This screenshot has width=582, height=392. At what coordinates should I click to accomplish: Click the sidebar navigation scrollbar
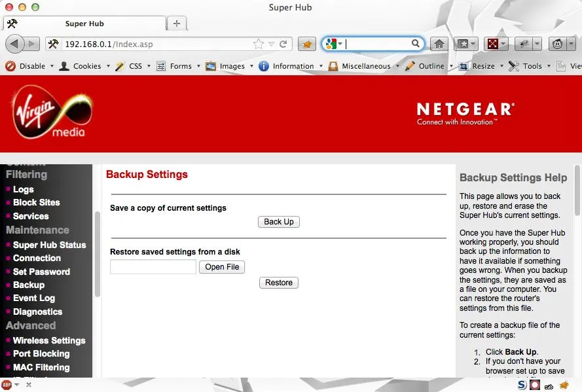(98, 254)
